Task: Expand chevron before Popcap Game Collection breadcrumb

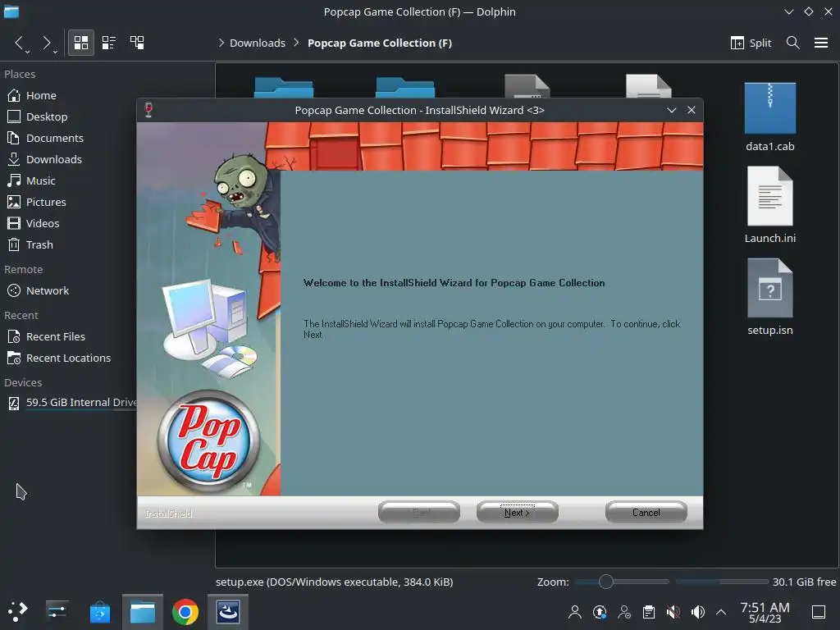Action: [296, 43]
